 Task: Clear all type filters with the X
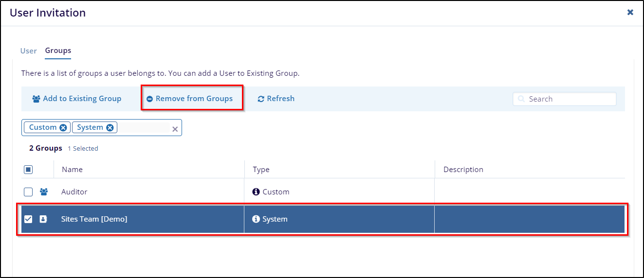[175, 129]
